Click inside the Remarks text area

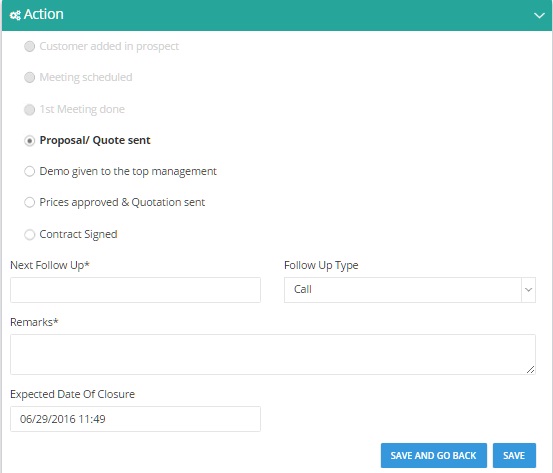tap(273, 354)
